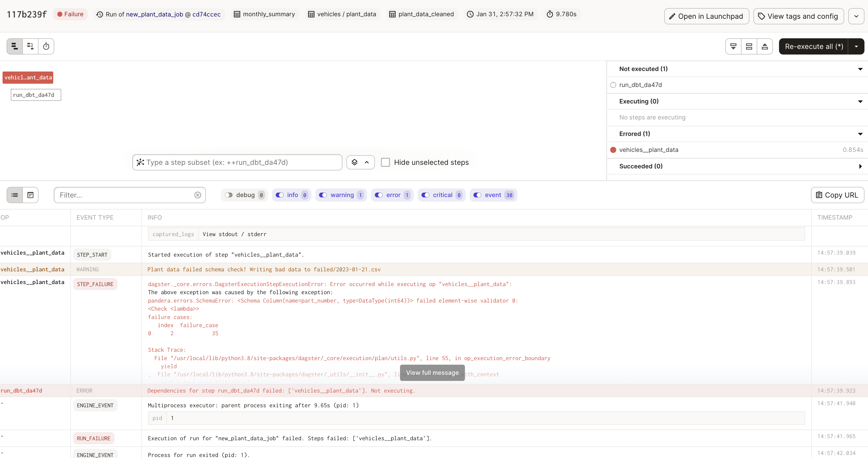Click the split panel layout icon

pyautogui.click(x=749, y=46)
